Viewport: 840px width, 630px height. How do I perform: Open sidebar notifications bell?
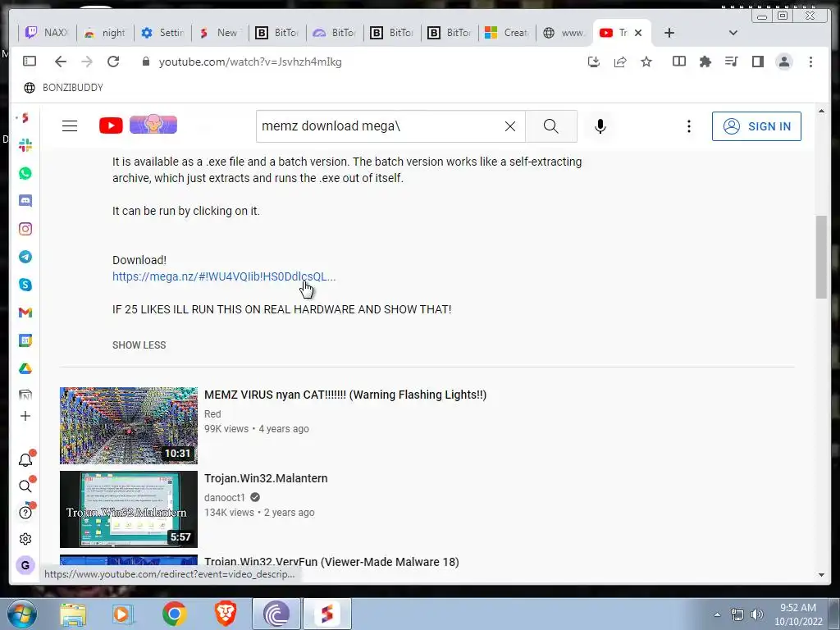click(25, 459)
